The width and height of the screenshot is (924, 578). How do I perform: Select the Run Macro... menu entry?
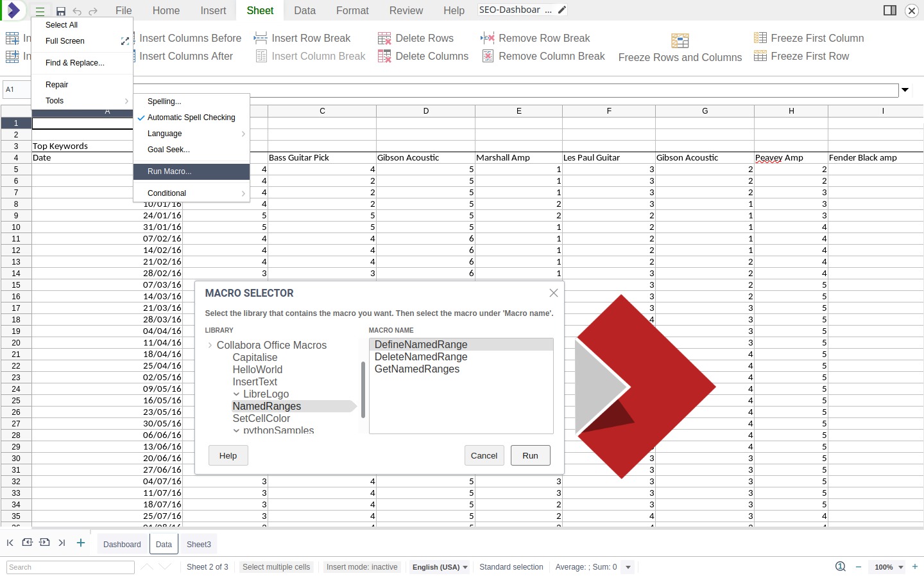coord(191,171)
